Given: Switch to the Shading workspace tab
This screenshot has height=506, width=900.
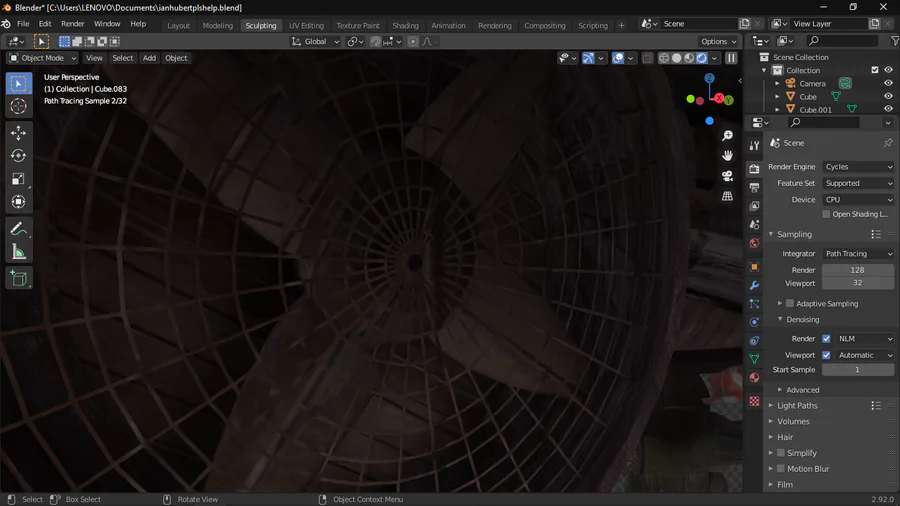Looking at the screenshot, I should pyautogui.click(x=405, y=25).
